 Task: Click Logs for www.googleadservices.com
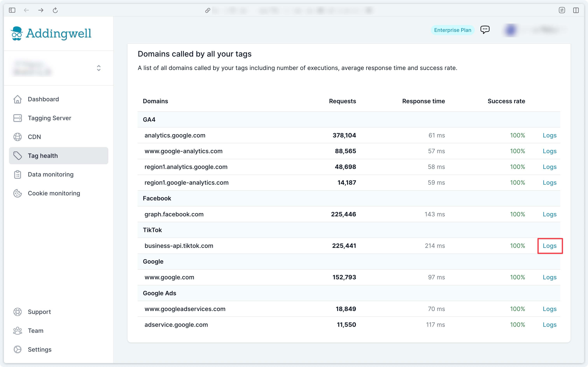pyautogui.click(x=549, y=309)
